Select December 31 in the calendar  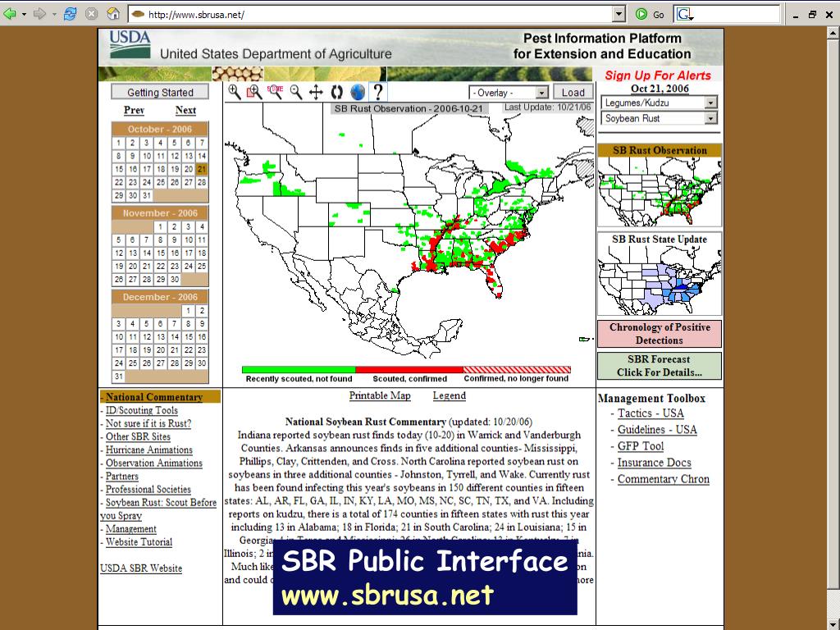coord(118,376)
